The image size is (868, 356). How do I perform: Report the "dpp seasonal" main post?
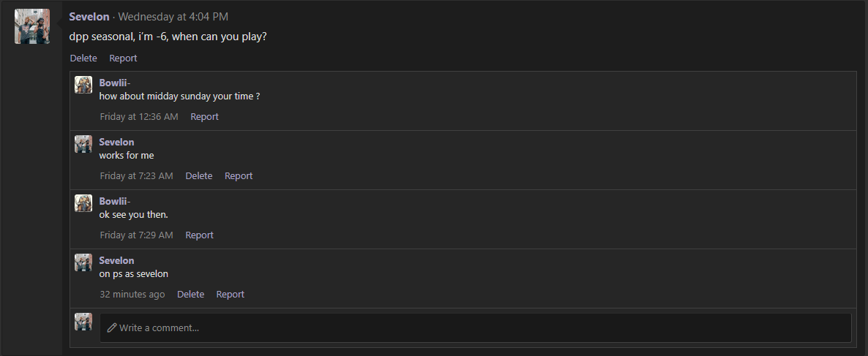(123, 58)
